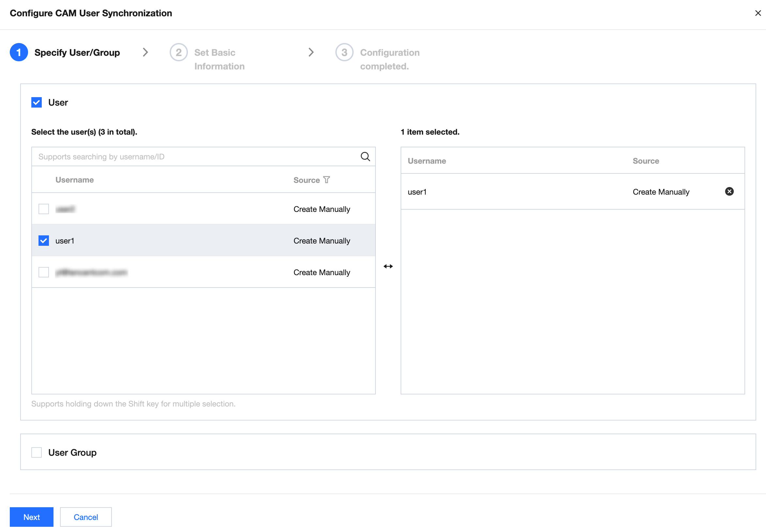The width and height of the screenshot is (766, 532).
Task: Uncheck user1 in the user list
Action: pos(43,240)
